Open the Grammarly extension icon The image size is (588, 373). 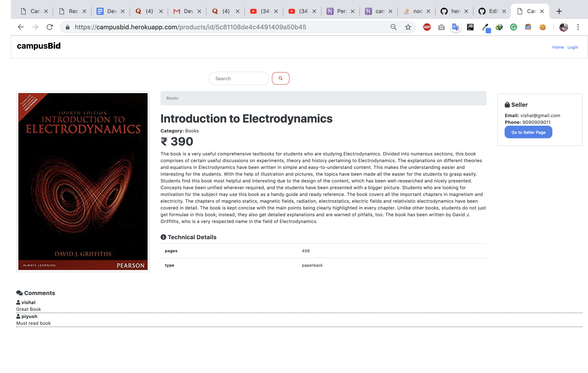pos(513,27)
